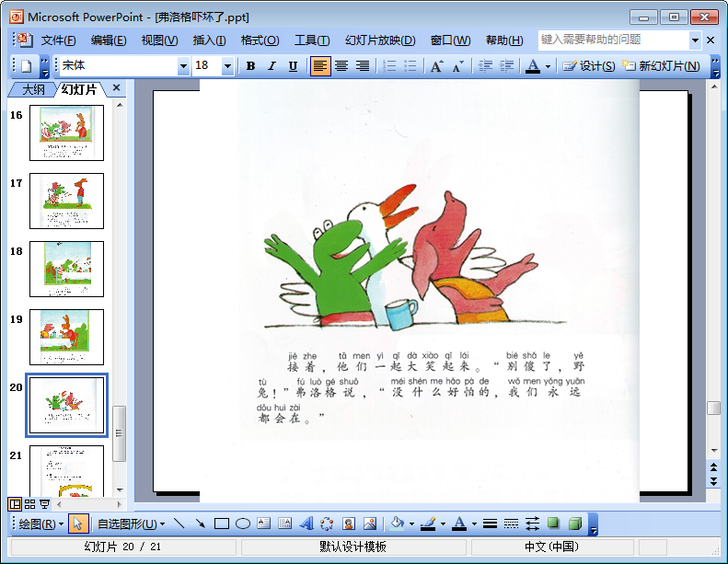Choose the Select Objects arrow tool
Viewport: 728px width, 564px height.
coord(78,524)
